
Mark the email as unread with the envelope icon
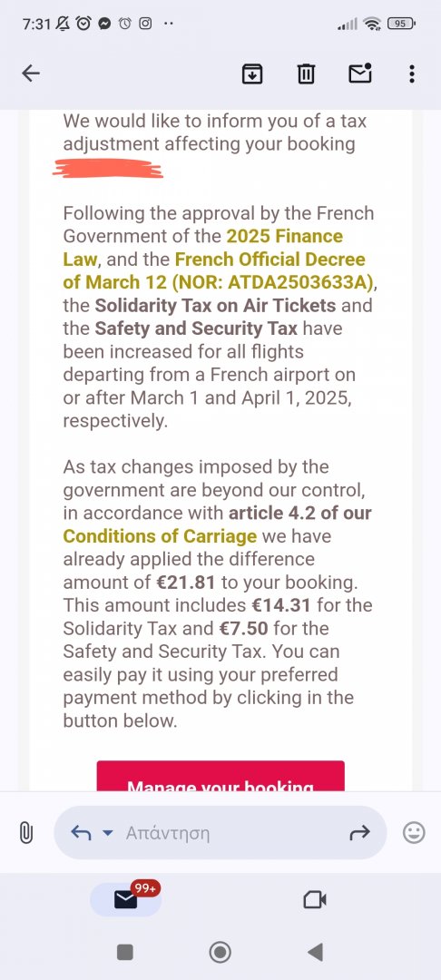(360, 73)
